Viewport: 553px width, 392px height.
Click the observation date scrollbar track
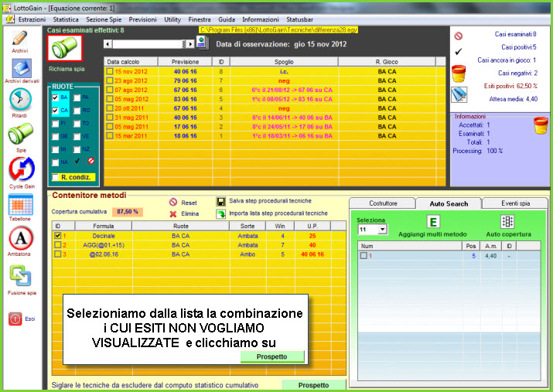pyautogui.click(x=148, y=44)
